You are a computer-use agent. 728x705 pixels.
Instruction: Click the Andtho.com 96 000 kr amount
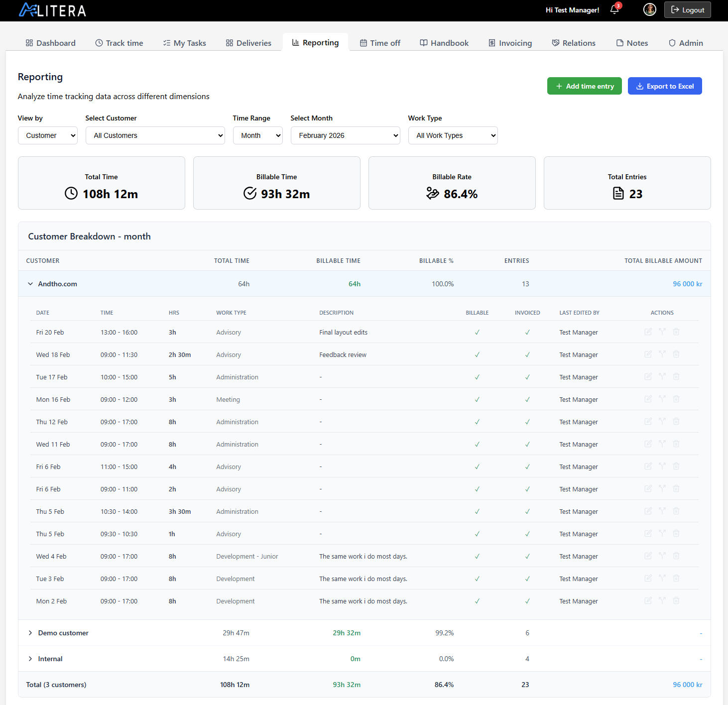coord(687,284)
